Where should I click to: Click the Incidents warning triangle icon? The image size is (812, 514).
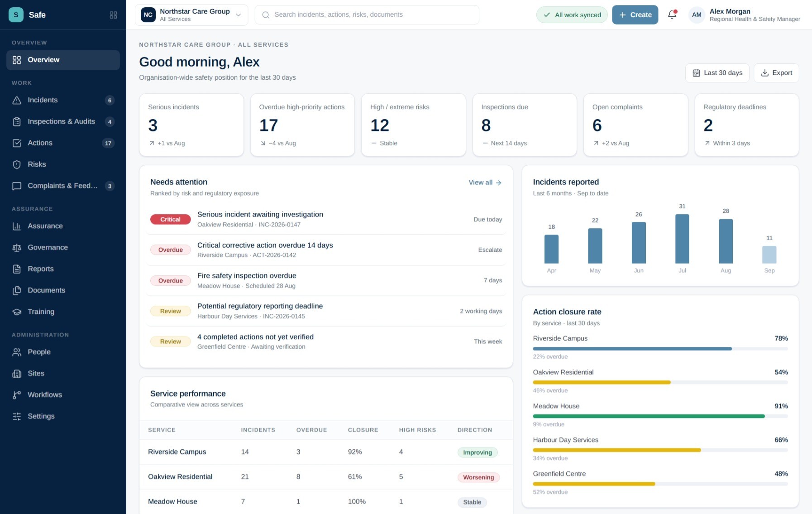17,100
